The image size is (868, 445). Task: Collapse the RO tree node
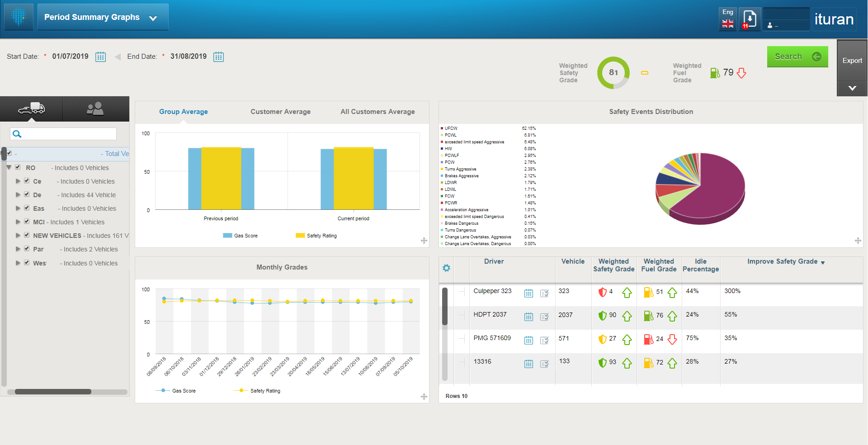coord(9,167)
